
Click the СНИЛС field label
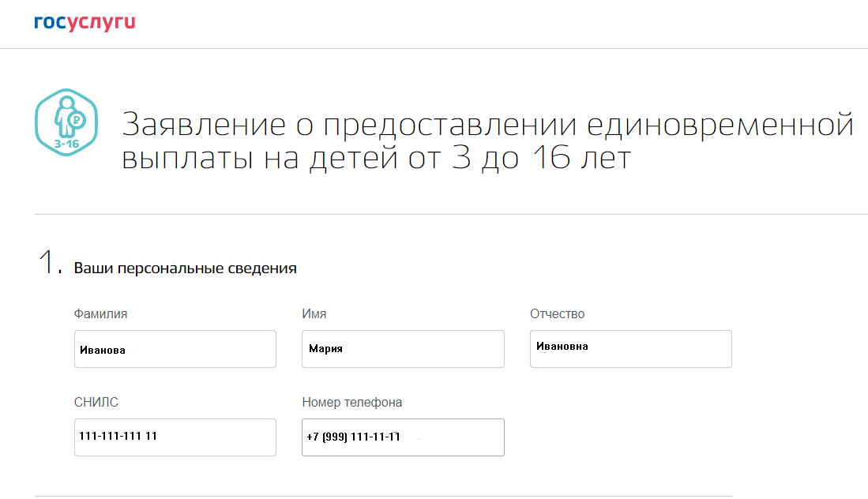(x=96, y=402)
